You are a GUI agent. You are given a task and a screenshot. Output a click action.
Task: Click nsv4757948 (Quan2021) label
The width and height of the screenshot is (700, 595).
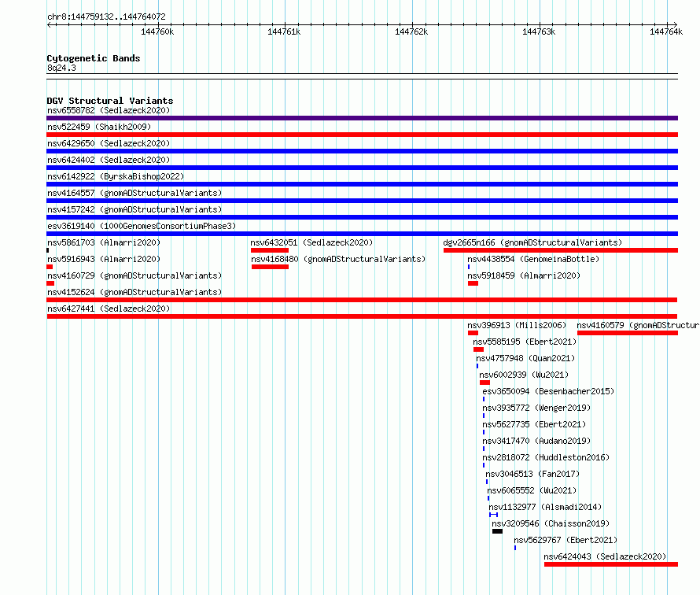[x=525, y=358]
